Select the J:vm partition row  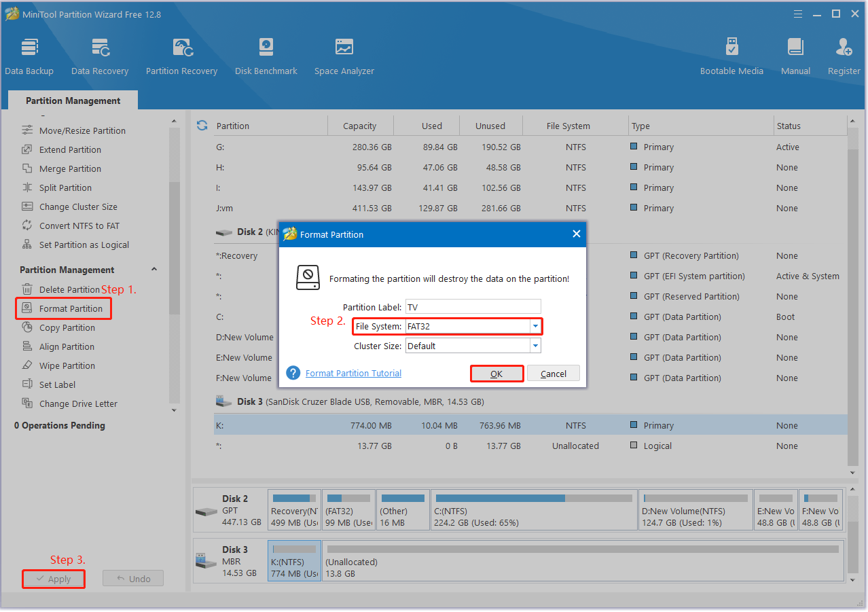(530, 208)
